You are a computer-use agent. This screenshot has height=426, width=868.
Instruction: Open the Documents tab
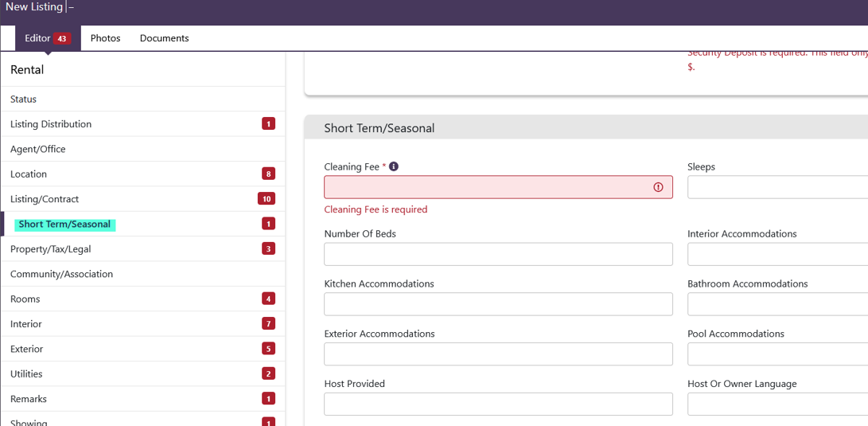164,38
